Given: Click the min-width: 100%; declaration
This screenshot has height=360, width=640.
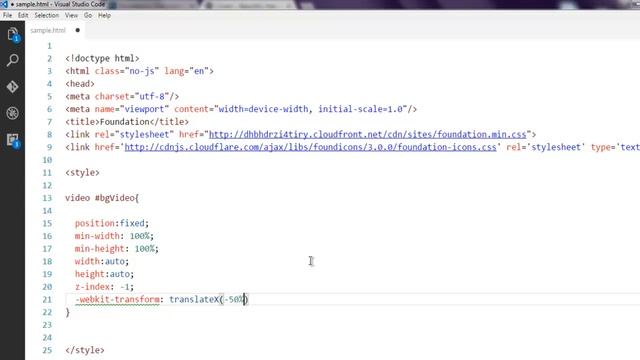Looking at the screenshot, I should click(114, 236).
